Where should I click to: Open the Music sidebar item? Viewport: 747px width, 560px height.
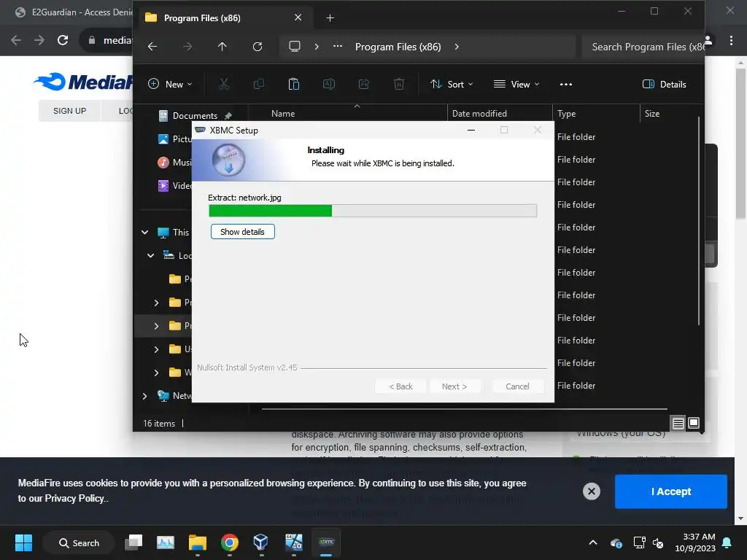coord(174,163)
